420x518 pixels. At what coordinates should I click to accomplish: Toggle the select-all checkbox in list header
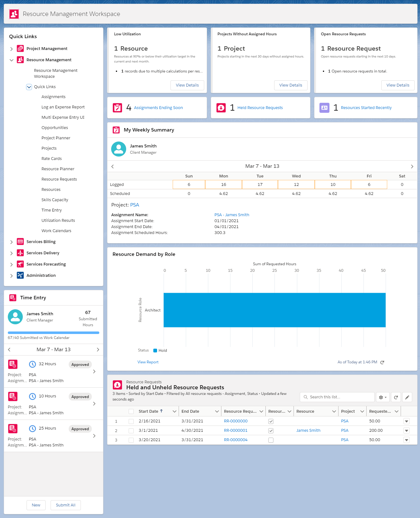(x=131, y=411)
